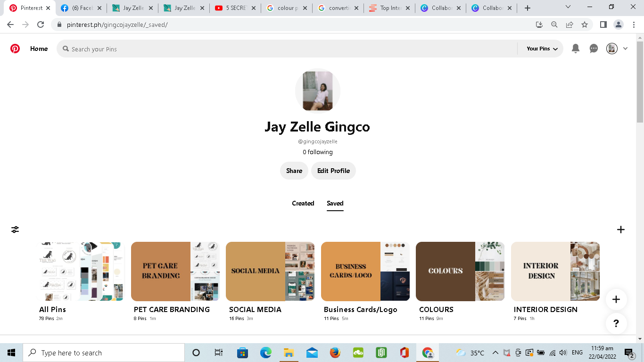The width and height of the screenshot is (644, 362).
Task: Click the Share button
Action: 294,171
